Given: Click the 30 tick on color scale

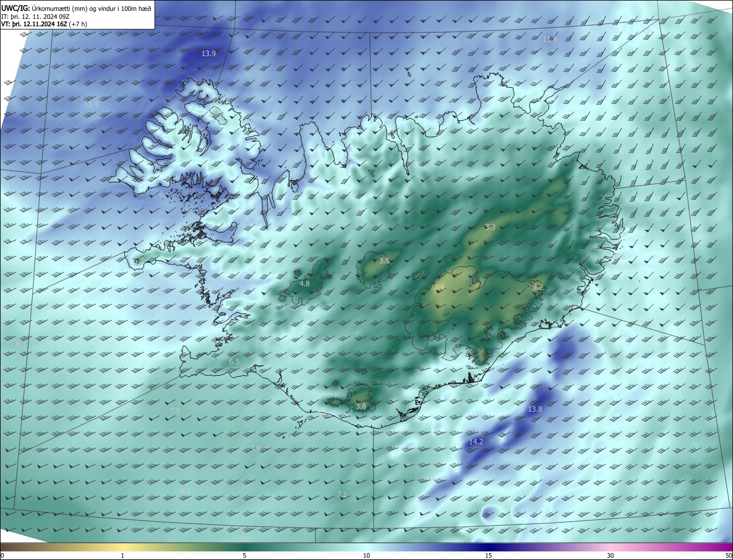Looking at the screenshot, I should click(x=610, y=555).
